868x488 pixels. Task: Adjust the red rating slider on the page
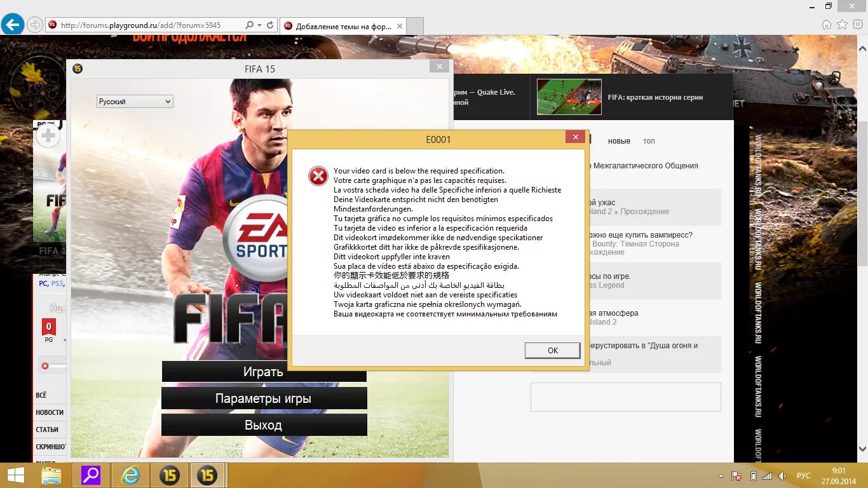[x=45, y=366]
